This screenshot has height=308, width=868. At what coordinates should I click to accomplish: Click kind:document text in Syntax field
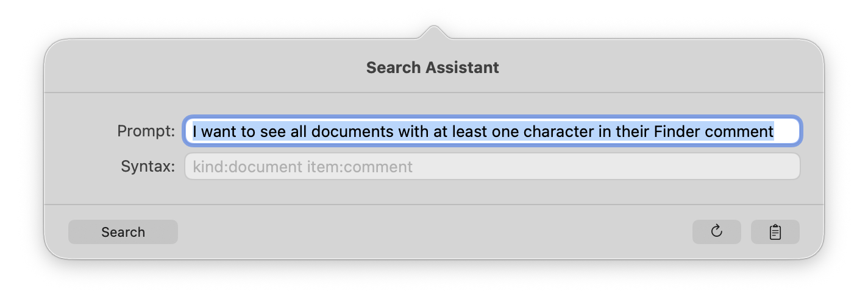pos(247,166)
